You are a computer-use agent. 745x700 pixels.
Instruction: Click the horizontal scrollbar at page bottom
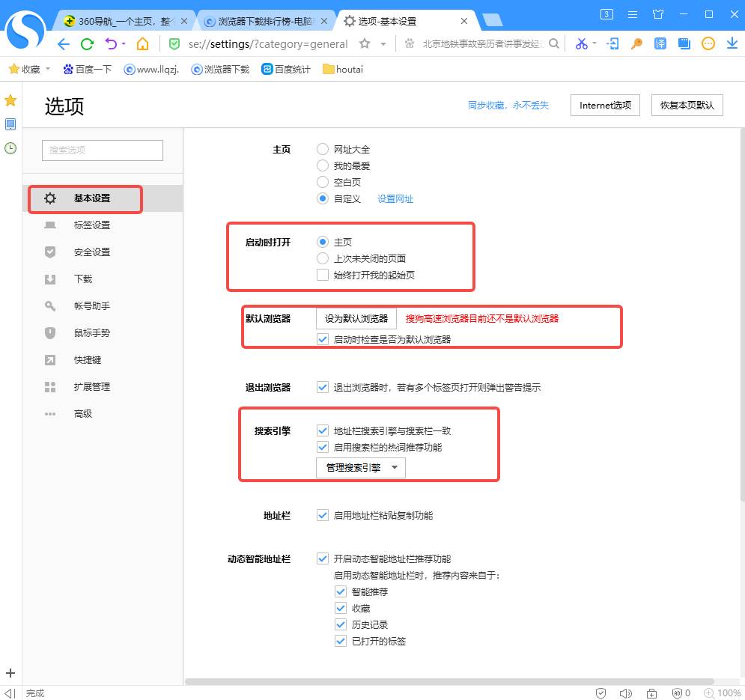tap(449, 681)
